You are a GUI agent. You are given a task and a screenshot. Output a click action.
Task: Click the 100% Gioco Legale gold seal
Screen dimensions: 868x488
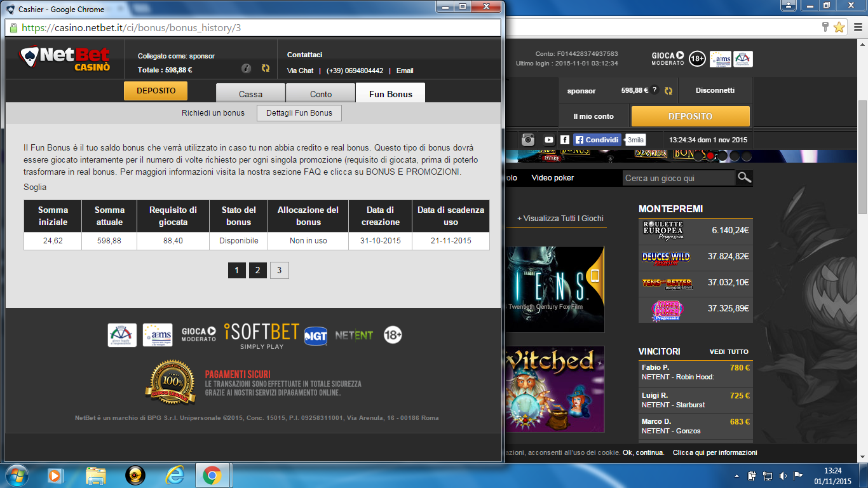pos(170,383)
